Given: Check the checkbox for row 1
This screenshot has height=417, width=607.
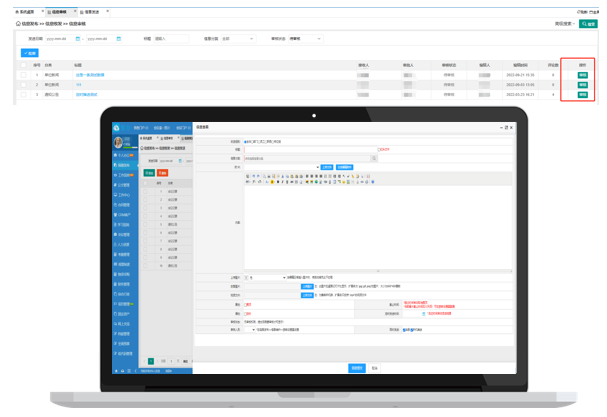Looking at the screenshot, I should (x=24, y=74).
